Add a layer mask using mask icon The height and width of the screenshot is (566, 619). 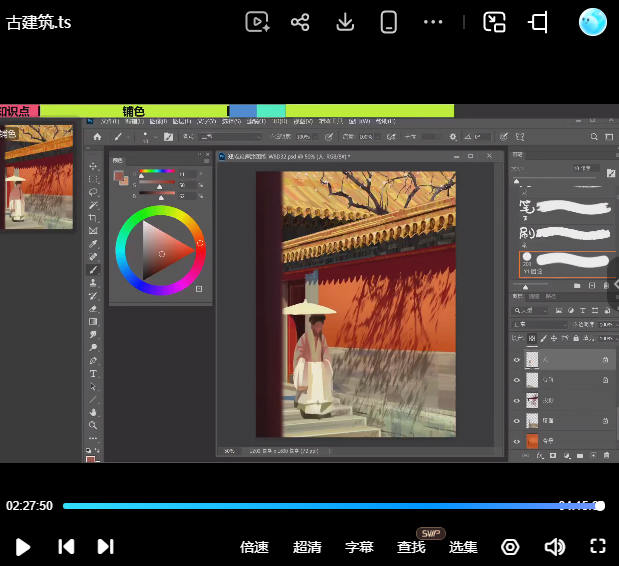553,456
